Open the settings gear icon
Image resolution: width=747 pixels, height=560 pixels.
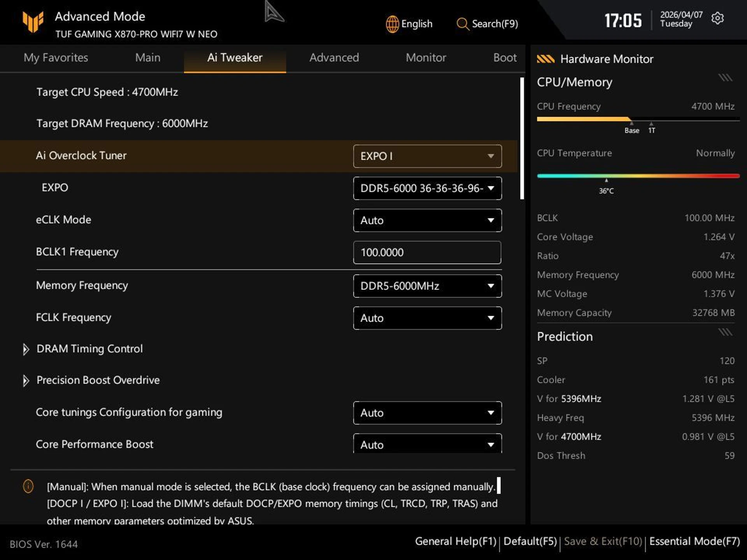point(717,18)
